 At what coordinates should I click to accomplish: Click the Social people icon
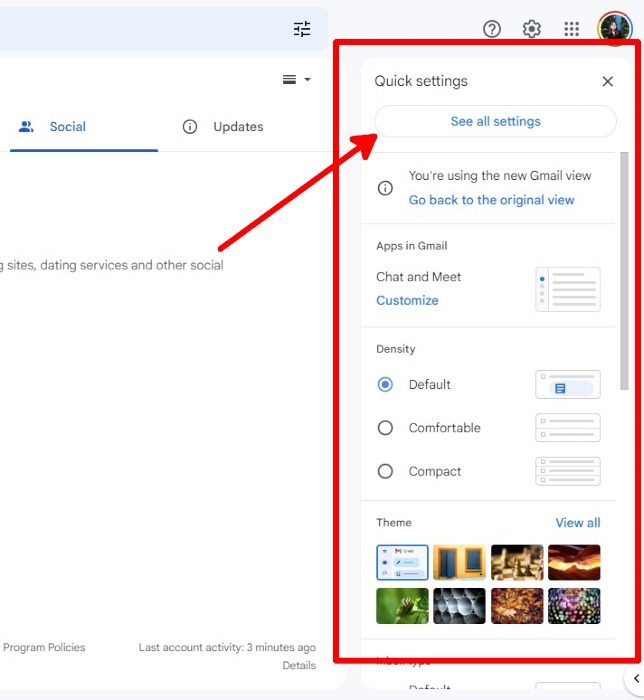coord(26,127)
